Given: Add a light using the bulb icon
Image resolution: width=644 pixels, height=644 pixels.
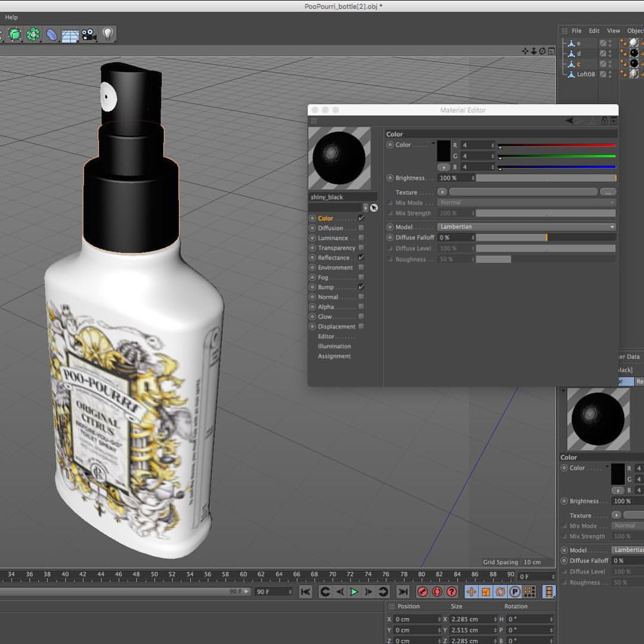Looking at the screenshot, I should (x=107, y=34).
